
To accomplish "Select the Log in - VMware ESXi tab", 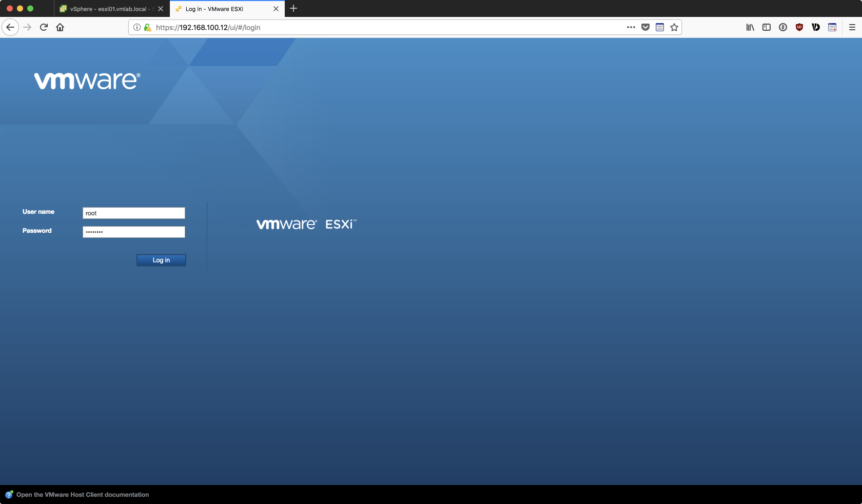I will pyautogui.click(x=221, y=9).
